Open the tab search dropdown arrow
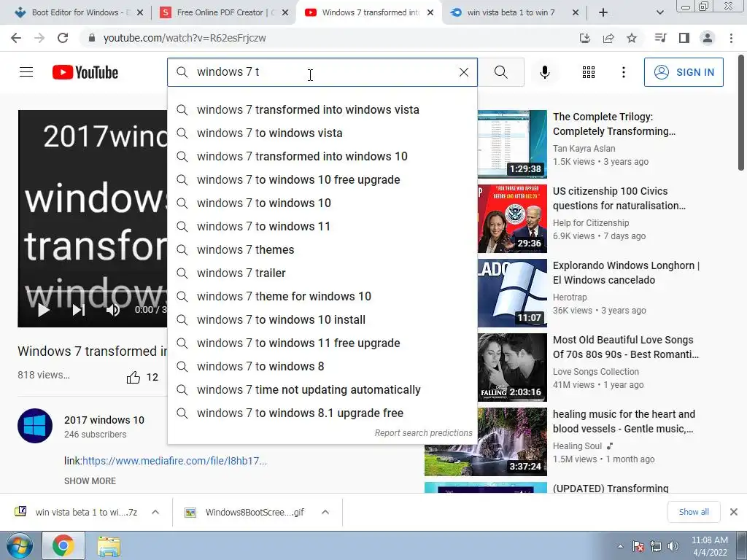747x560 pixels. (x=659, y=13)
